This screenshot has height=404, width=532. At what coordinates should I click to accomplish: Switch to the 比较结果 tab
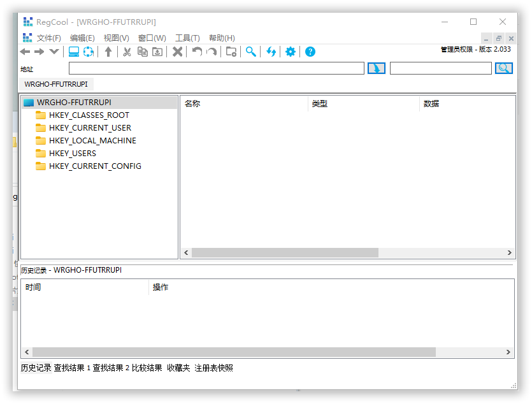click(x=147, y=368)
